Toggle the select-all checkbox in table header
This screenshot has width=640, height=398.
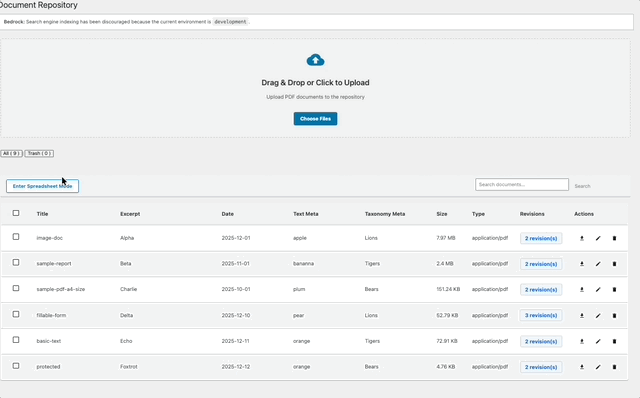point(16,213)
